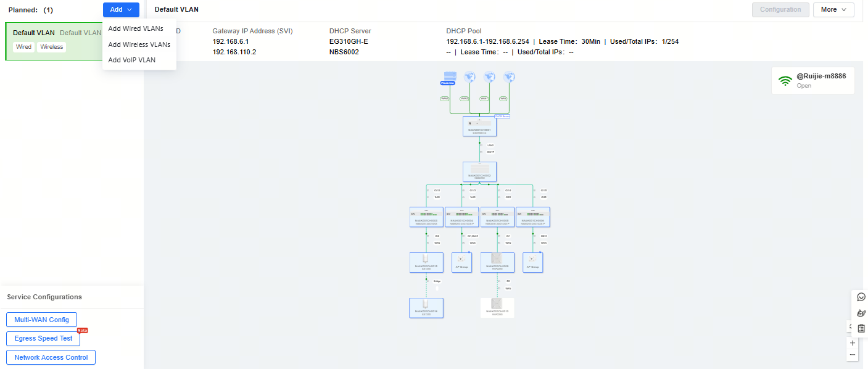This screenshot has width=868, height=369.
Task: Open Network Access Control settings
Action: click(x=51, y=357)
